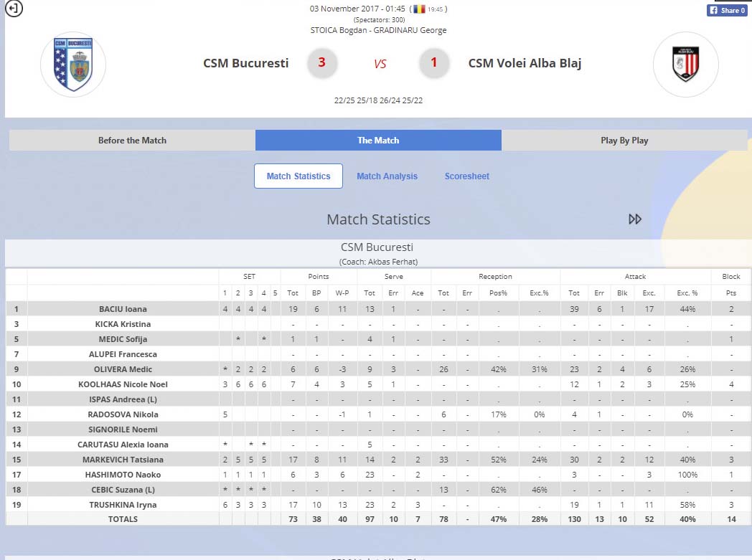
Task: Click the home score 3 circle
Action: (x=321, y=62)
